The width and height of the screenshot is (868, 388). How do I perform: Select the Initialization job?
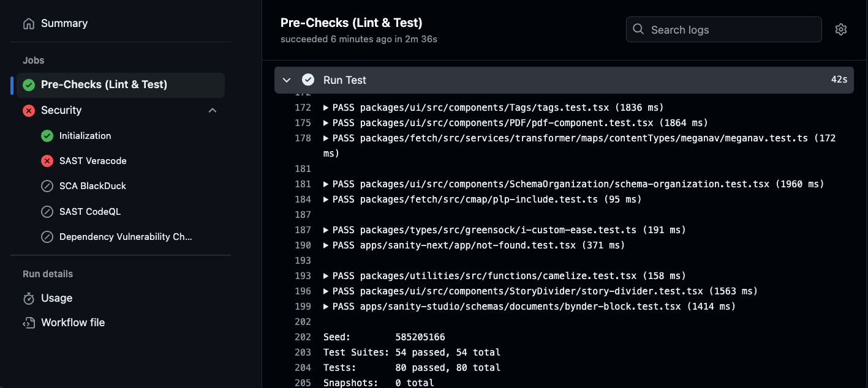point(85,136)
